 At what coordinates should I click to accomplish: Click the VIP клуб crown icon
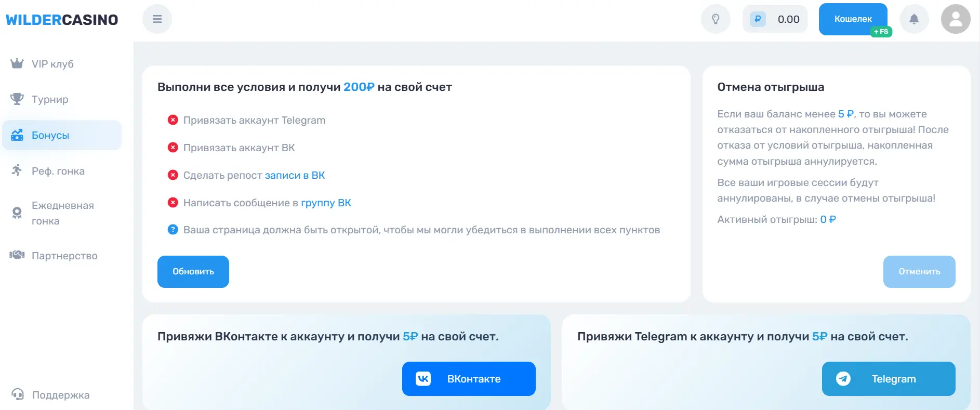[17, 64]
